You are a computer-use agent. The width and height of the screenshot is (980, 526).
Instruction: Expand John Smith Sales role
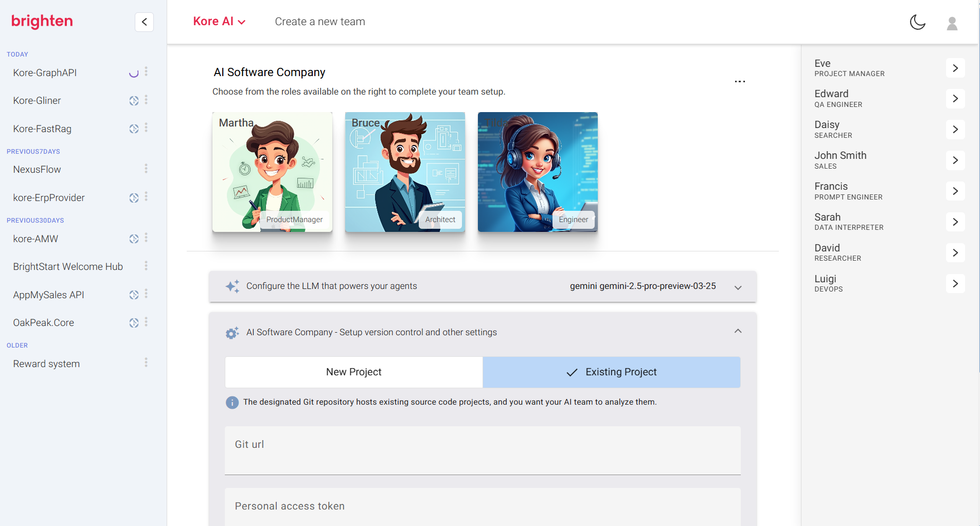(x=955, y=160)
